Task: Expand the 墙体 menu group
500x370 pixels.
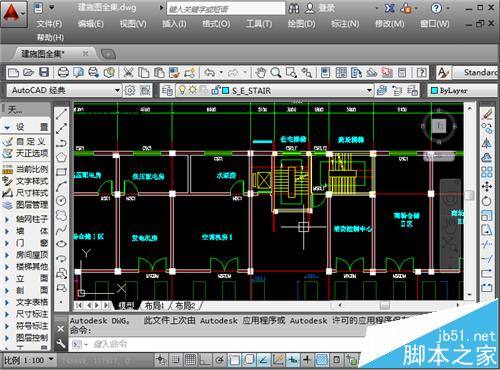Action: pyautogui.click(x=7, y=231)
